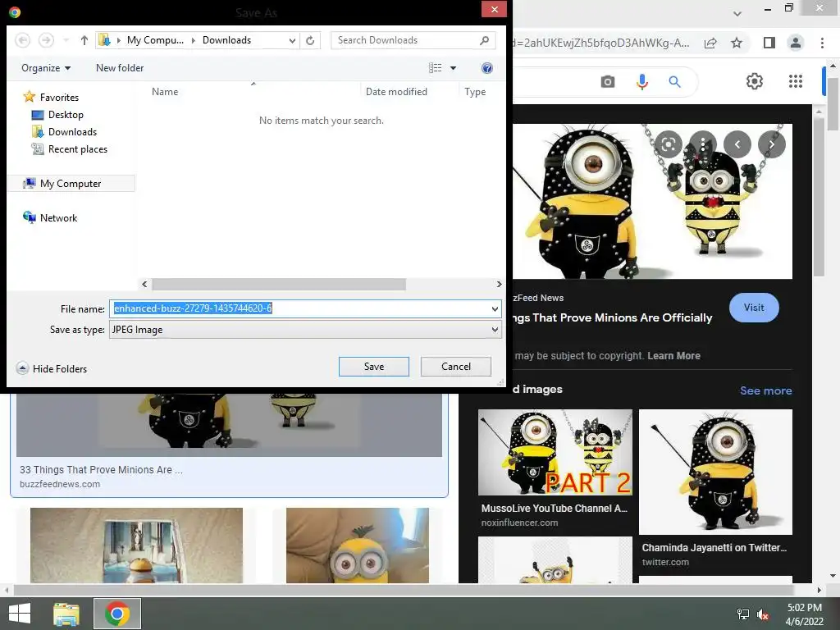The height and width of the screenshot is (630, 840).
Task: Click See more related images
Action: tap(765, 390)
